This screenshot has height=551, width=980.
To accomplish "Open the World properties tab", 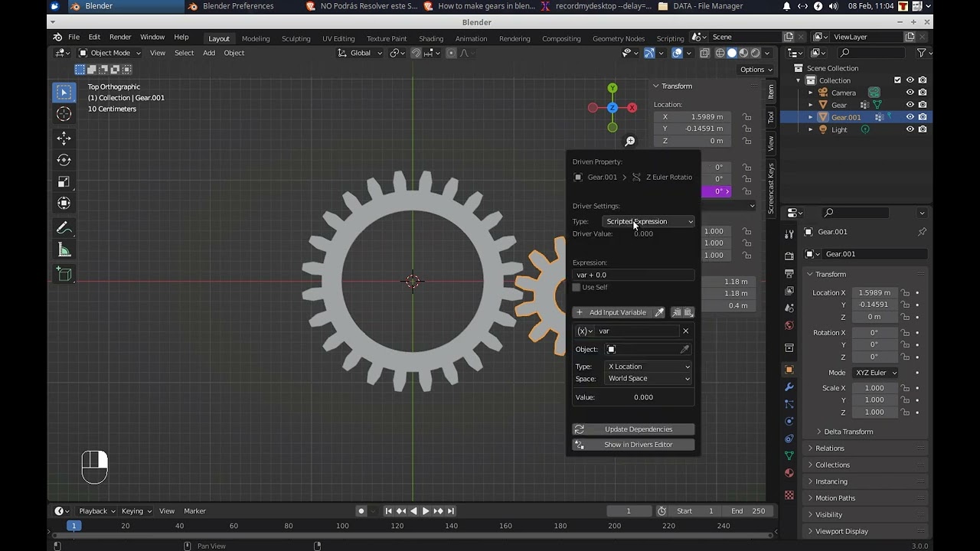I will (x=789, y=325).
